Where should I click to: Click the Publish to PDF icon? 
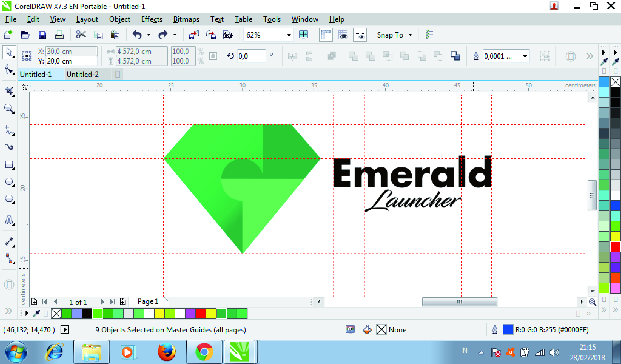point(228,35)
